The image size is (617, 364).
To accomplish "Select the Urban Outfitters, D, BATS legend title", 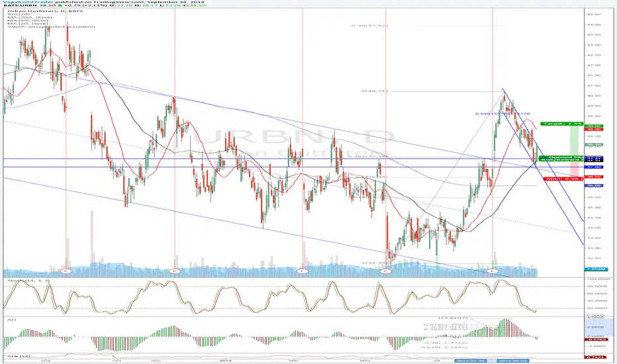I will point(45,11).
